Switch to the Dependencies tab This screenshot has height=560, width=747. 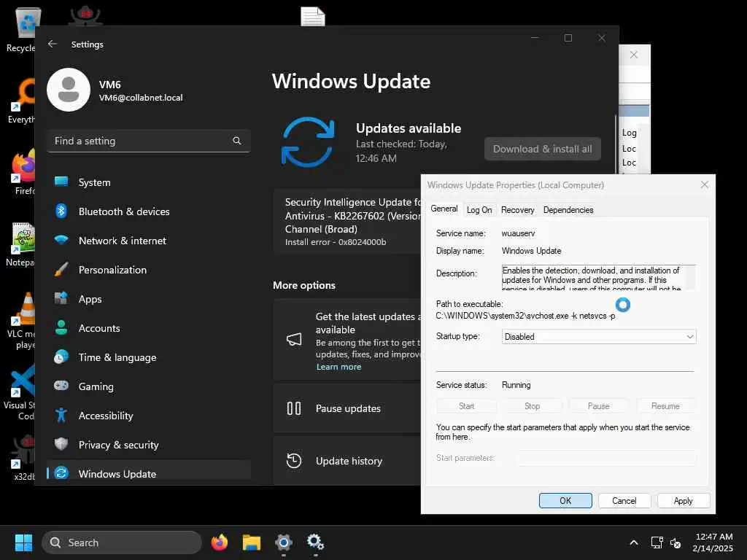pos(568,209)
